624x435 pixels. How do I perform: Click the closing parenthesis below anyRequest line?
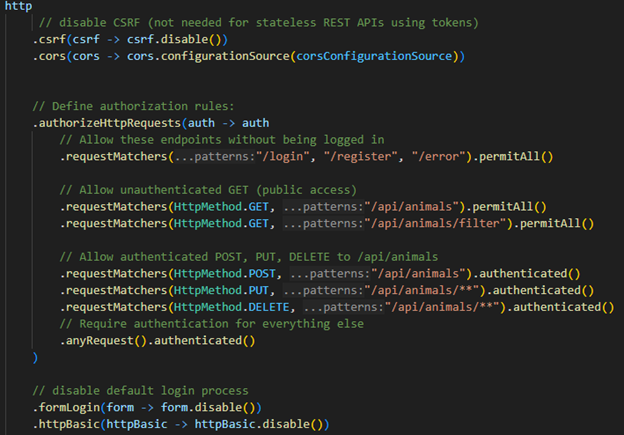coord(35,357)
